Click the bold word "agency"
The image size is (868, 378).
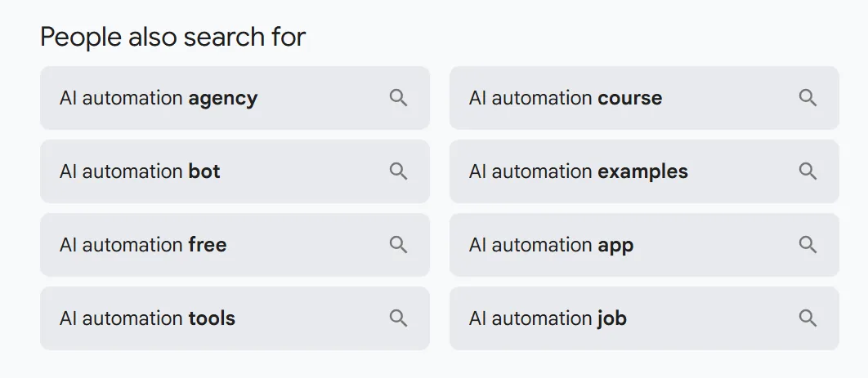pyautogui.click(x=222, y=99)
